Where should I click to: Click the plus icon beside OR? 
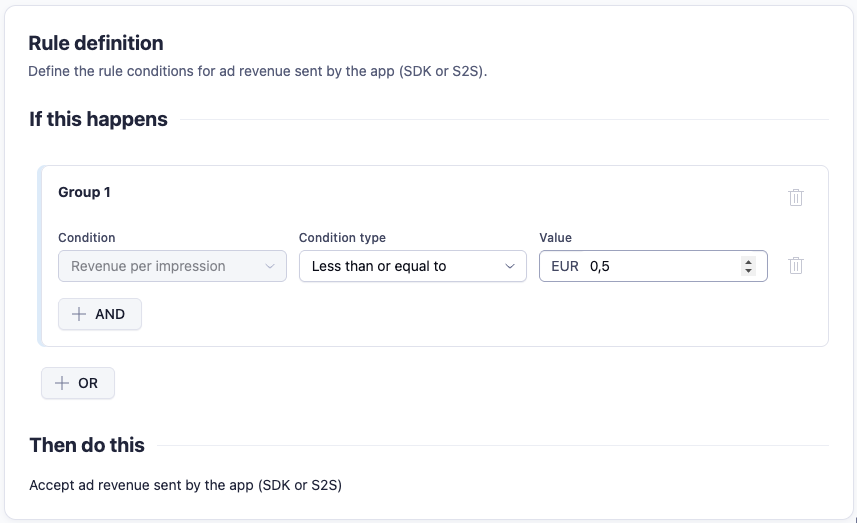[x=62, y=383]
